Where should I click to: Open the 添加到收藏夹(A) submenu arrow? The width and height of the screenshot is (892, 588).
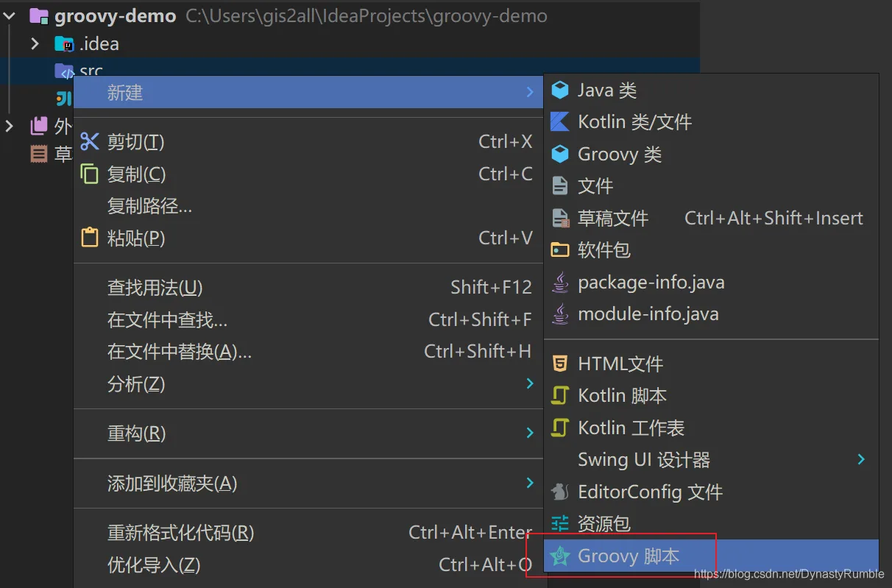(x=530, y=483)
